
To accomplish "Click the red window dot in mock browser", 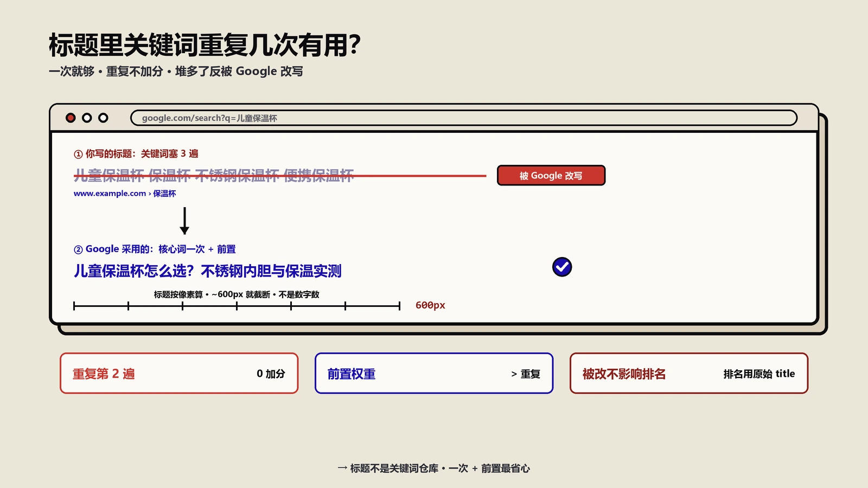I will click(x=71, y=118).
